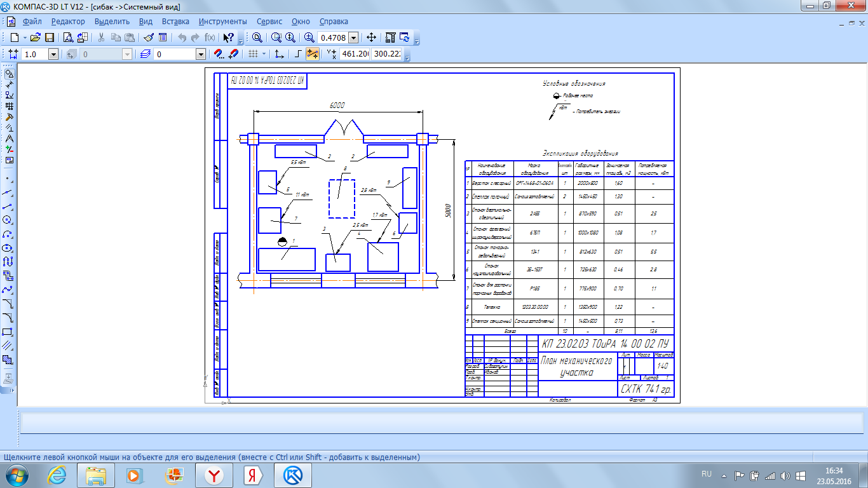Switch to KOMPAS-3D taskbar button
The image size is (868, 488).
coord(293,475)
